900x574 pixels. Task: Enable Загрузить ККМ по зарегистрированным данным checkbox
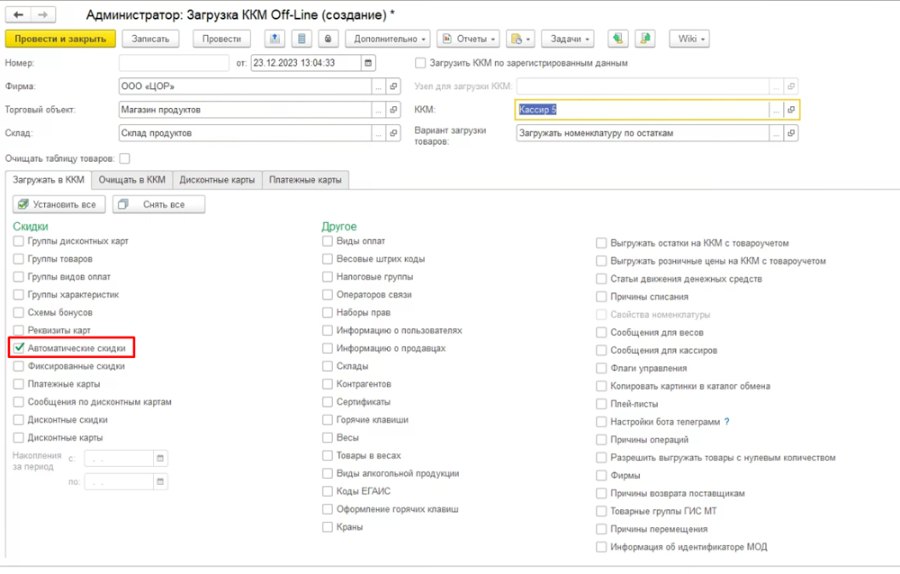421,63
